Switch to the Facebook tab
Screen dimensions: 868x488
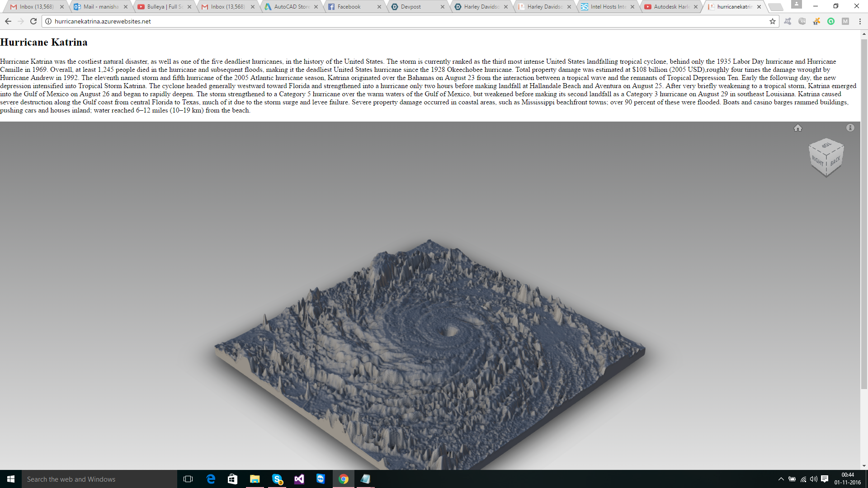coord(349,7)
